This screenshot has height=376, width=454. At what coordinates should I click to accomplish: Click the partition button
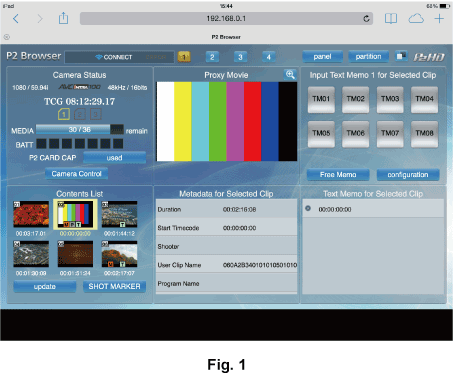tap(368, 57)
